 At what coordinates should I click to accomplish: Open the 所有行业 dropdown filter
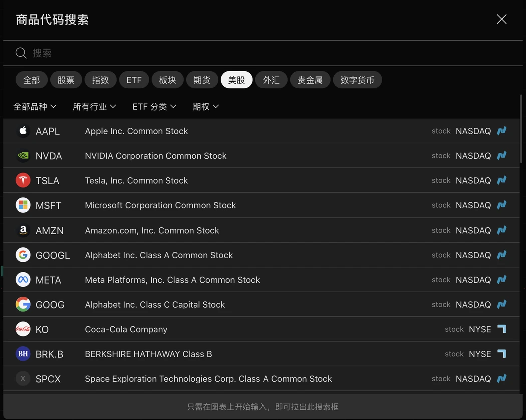tap(94, 106)
